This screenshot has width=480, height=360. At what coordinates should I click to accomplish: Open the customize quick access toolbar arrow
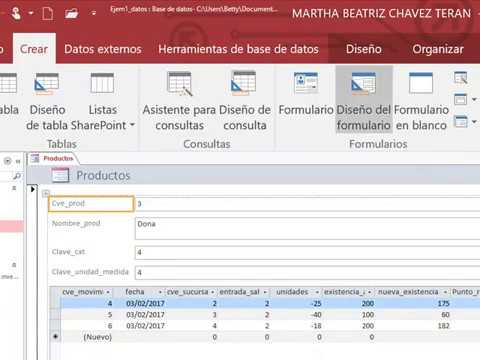(94, 14)
